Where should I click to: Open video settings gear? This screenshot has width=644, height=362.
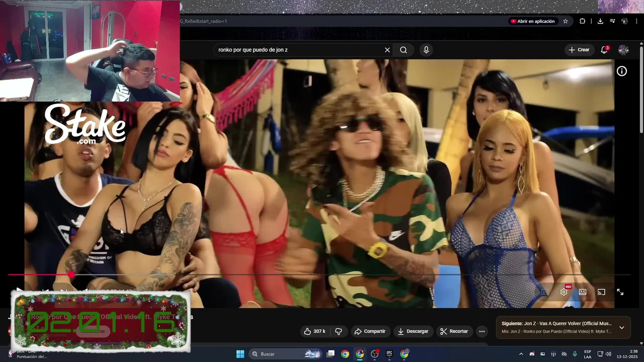(x=564, y=292)
